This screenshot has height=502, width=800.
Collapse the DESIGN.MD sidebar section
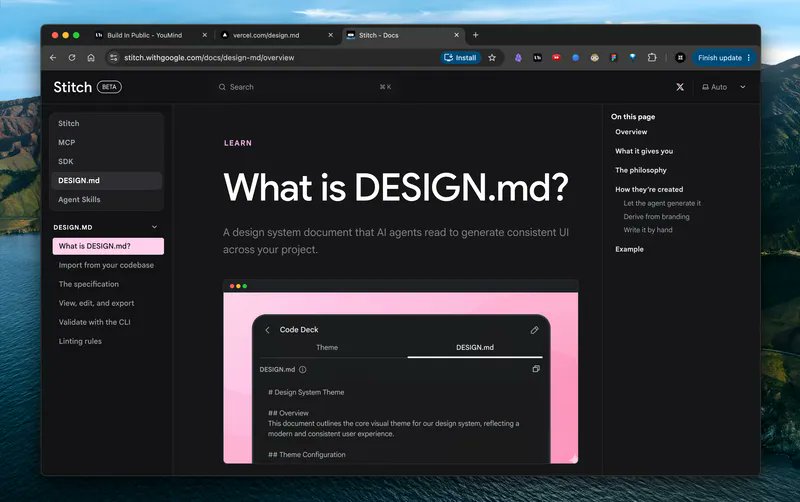coord(155,227)
